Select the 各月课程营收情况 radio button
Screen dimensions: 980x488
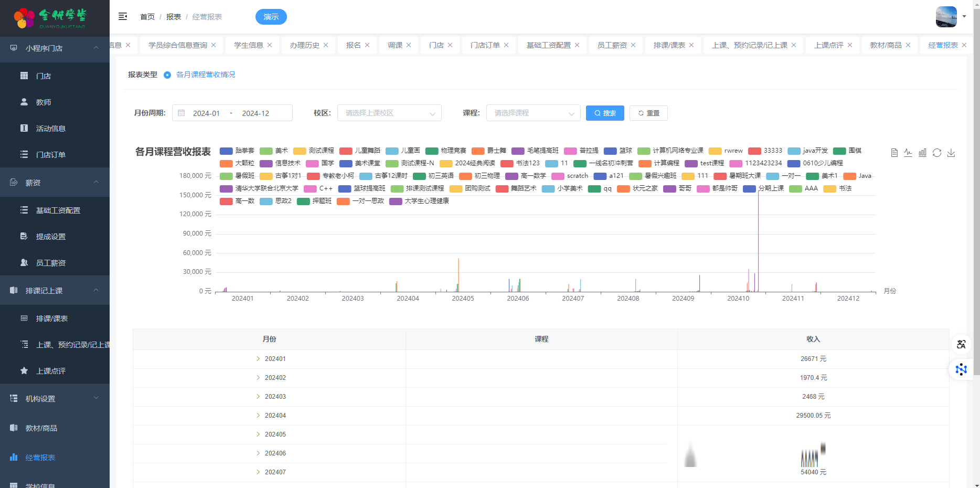point(167,75)
